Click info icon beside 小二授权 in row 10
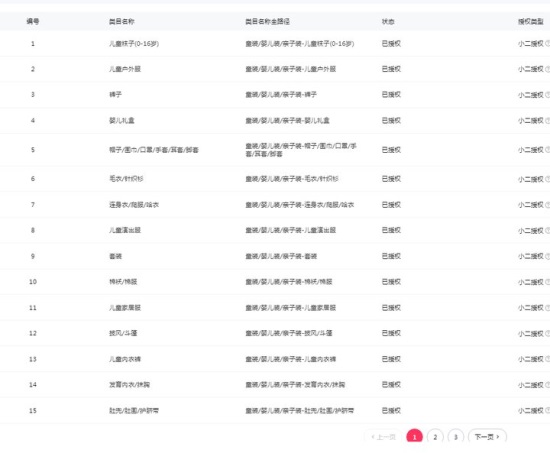Image resolution: width=550 pixels, height=453 pixels. pyautogui.click(x=548, y=282)
